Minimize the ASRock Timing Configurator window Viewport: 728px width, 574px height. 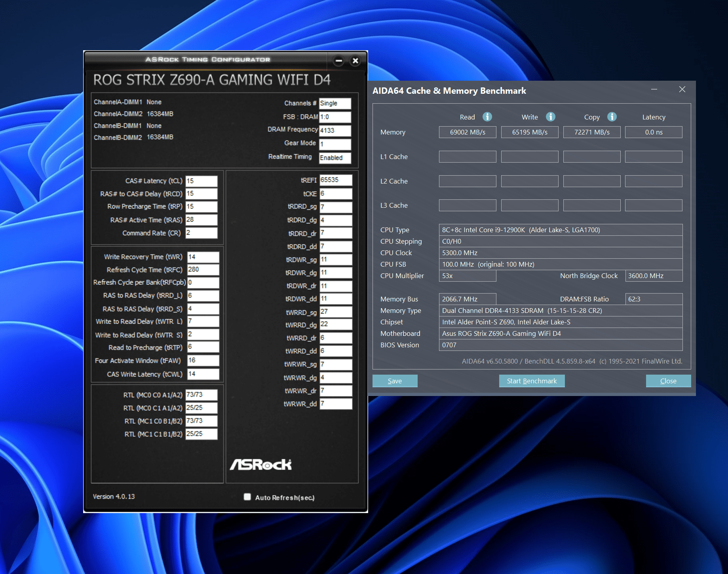338,61
